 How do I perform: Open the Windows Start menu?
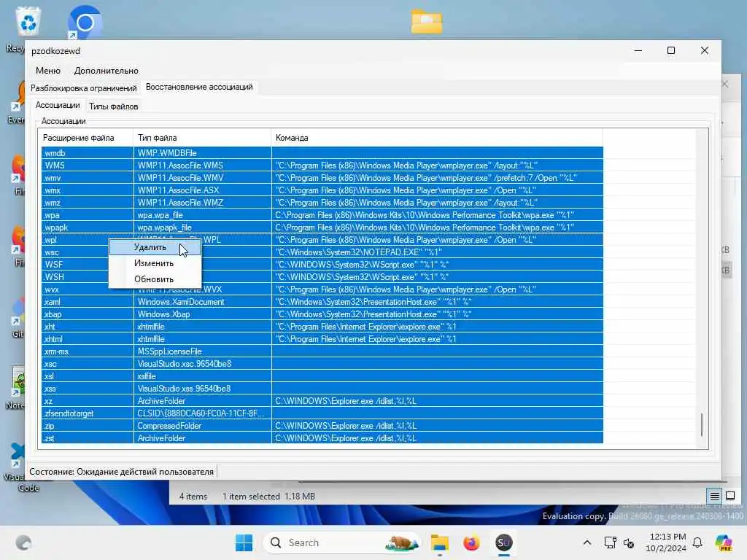[x=244, y=542]
